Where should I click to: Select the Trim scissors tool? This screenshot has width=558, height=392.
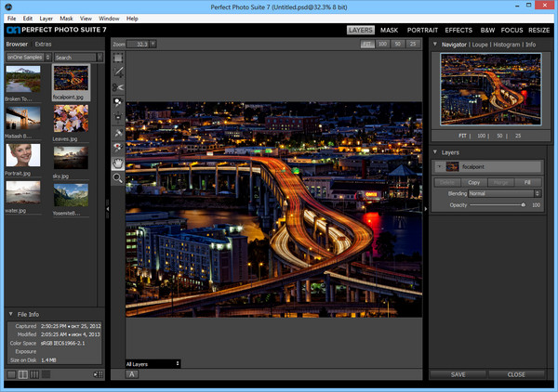[x=118, y=87]
